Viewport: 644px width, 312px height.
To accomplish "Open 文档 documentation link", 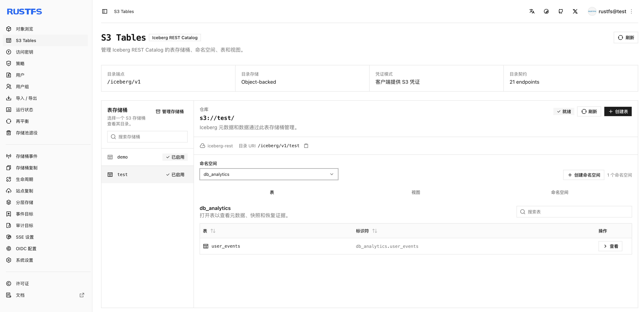I will (45, 295).
